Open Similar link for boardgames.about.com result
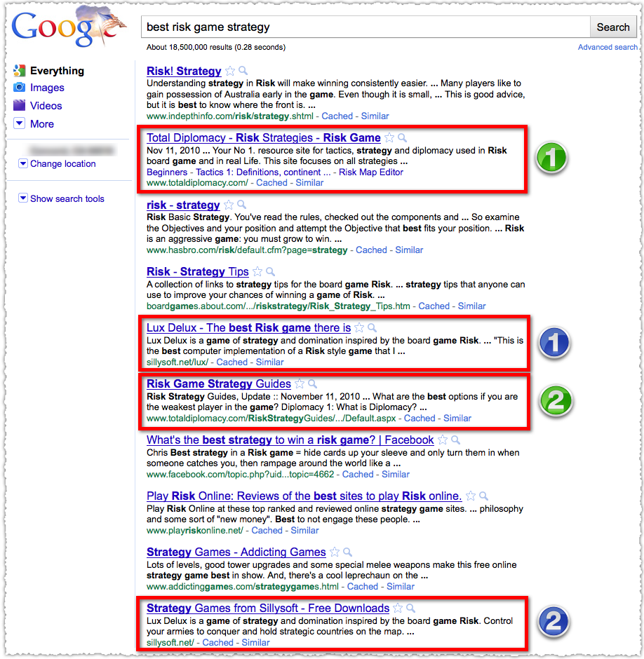This screenshot has width=644, height=659. 471,306
